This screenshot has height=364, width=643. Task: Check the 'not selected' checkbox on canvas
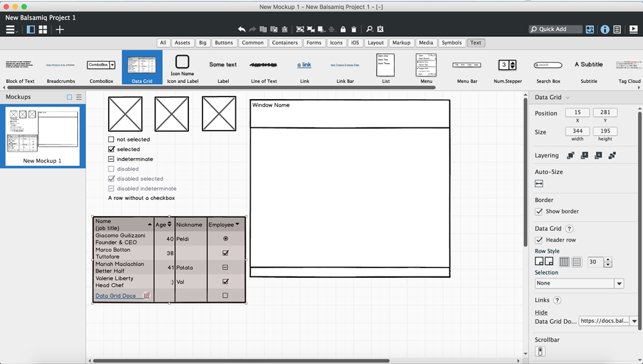point(111,140)
